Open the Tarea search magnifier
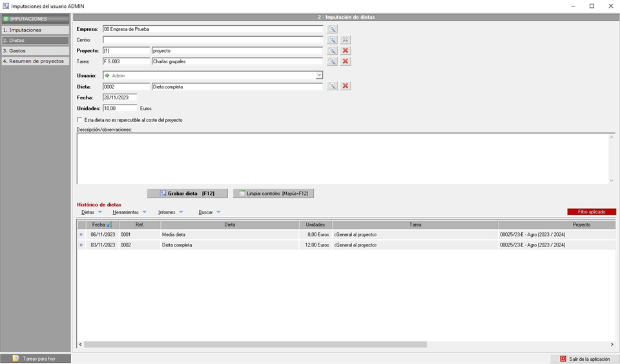Screen dimensions: 620x364 coord(332,61)
